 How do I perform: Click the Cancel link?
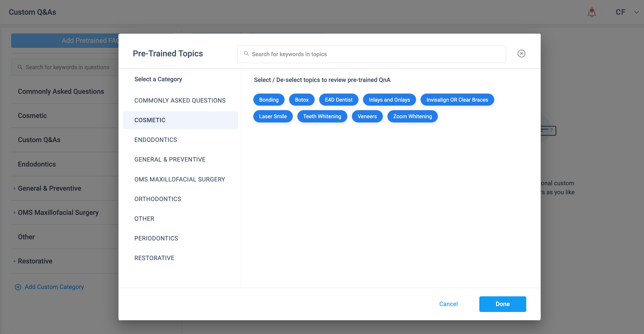tap(448, 304)
